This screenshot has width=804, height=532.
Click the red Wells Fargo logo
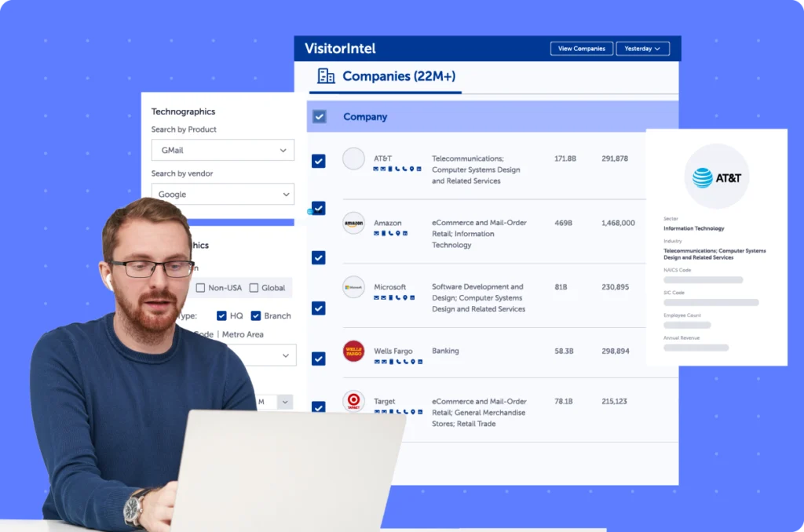[353, 351]
